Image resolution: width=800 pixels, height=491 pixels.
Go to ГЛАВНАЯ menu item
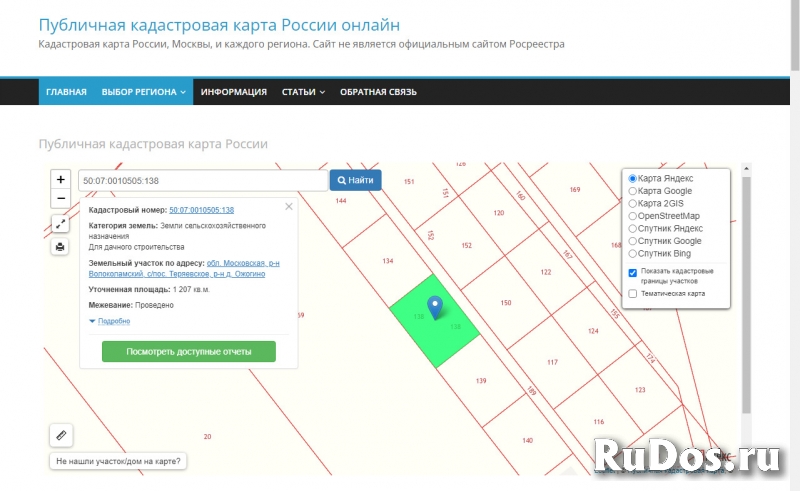click(x=66, y=92)
